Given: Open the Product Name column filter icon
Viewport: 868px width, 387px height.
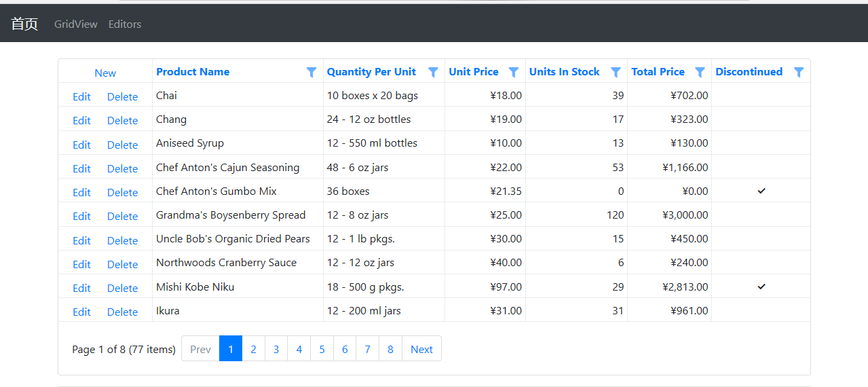Looking at the screenshot, I should click(x=312, y=72).
